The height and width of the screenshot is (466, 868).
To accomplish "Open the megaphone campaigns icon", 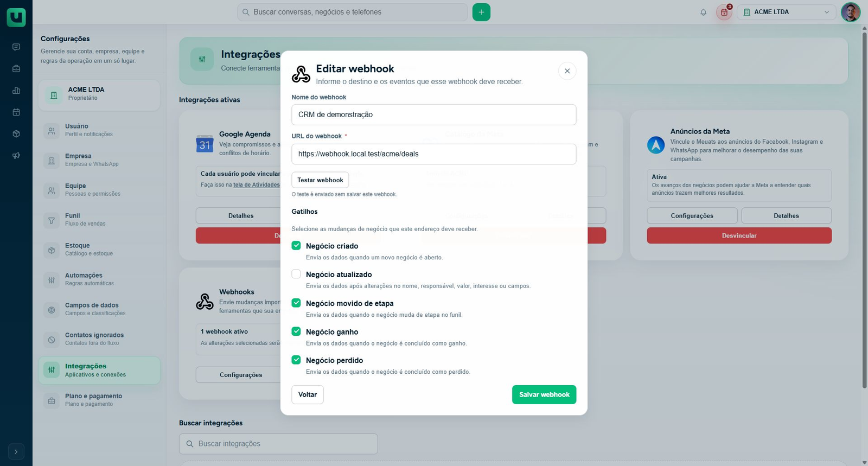I will coord(16,156).
